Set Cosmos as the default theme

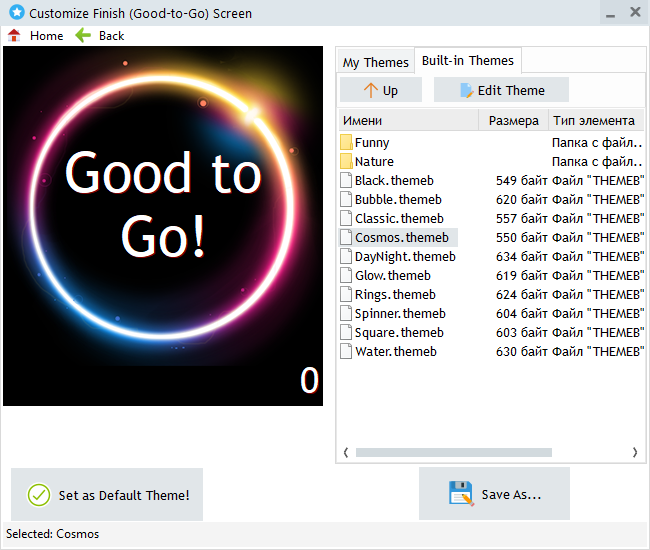[x=107, y=494]
